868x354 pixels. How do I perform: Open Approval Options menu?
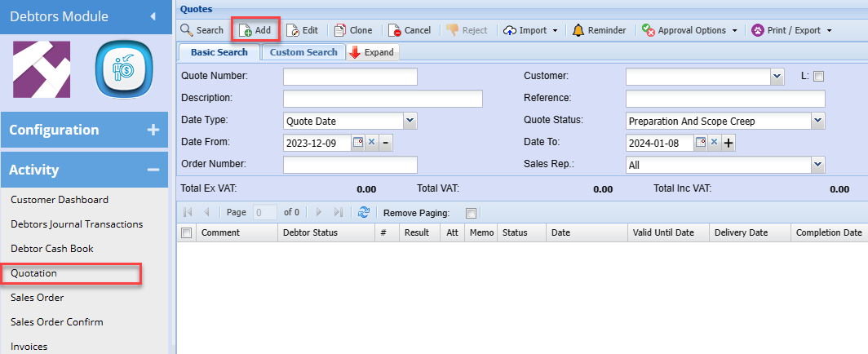click(x=689, y=30)
